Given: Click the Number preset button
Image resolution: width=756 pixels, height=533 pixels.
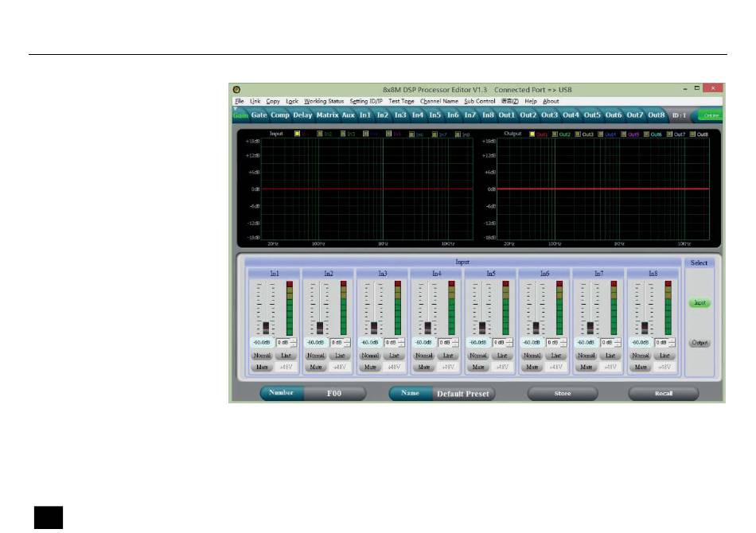Looking at the screenshot, I should [282, 393].
